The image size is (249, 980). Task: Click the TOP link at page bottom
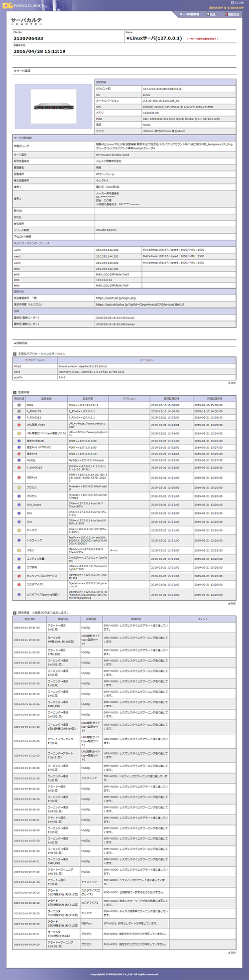coord(232,952)
